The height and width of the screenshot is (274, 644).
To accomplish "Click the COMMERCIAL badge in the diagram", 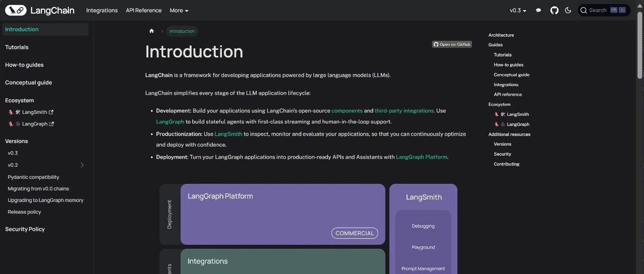I will tap(355, 233).
